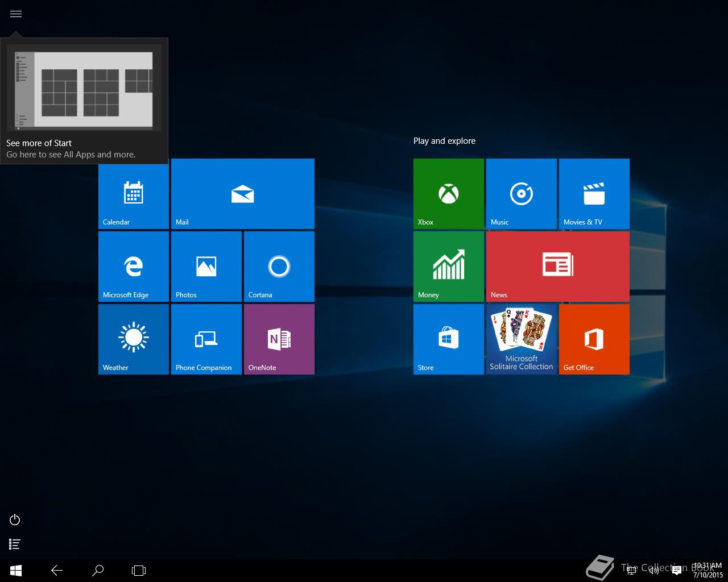728x582 pixels.
Task: Open the network status tray icon
Action: click(x=631, y=571)
